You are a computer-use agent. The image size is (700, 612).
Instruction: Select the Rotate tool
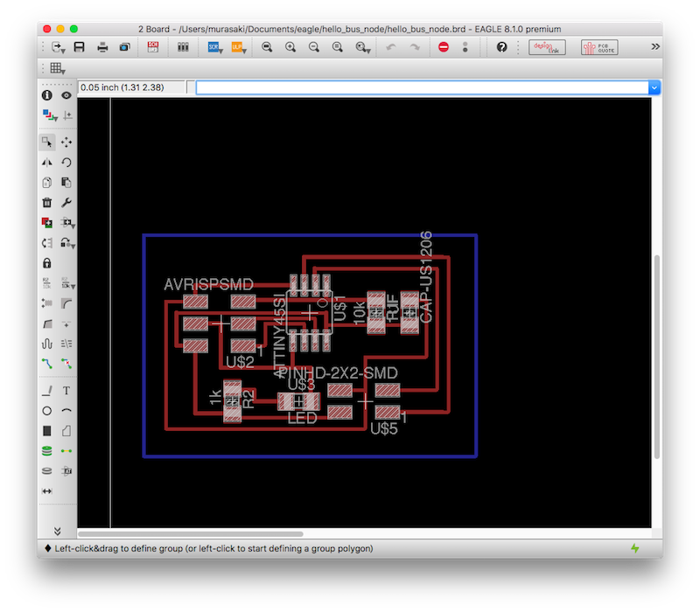(66, 163)
